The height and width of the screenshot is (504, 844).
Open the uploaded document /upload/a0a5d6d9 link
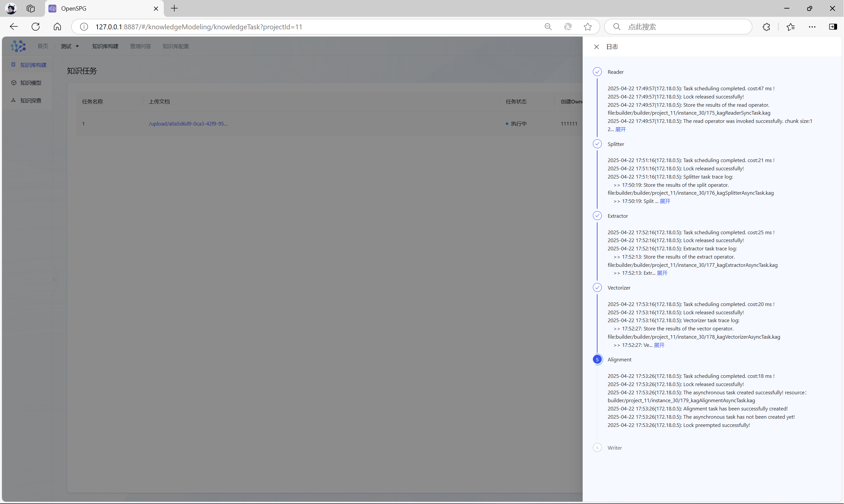click(x=188, y=124)
